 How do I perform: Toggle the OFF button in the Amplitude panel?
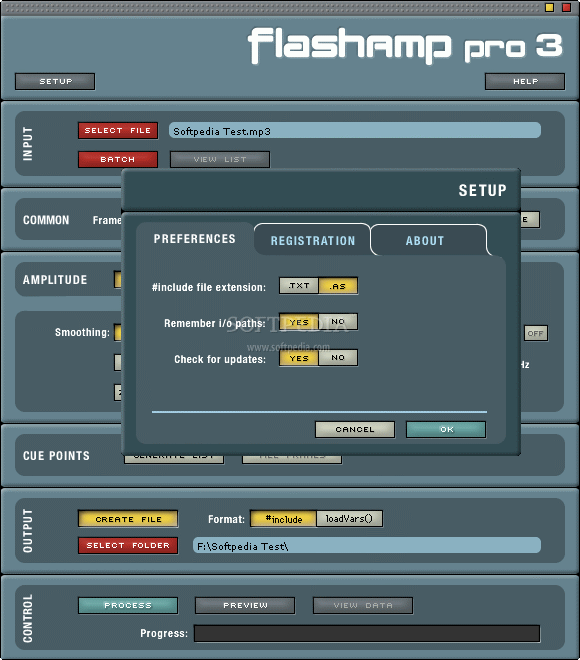535,333
